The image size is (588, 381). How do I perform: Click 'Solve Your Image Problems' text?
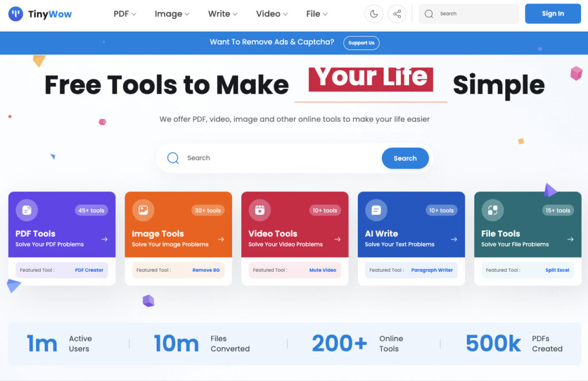170,244
